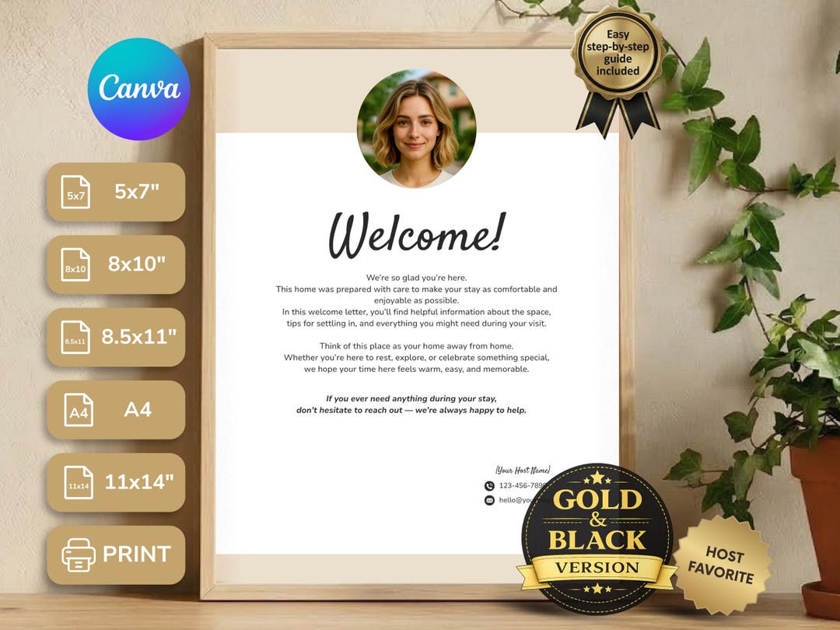Select the 8x10" size badge
Viewport: 840px width, 630px height.
coord(116,264)
